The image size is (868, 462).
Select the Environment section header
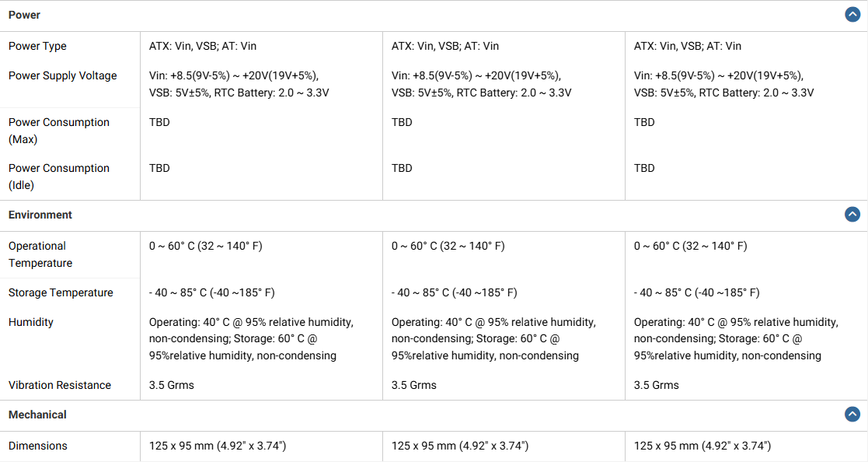pos(40,215)
